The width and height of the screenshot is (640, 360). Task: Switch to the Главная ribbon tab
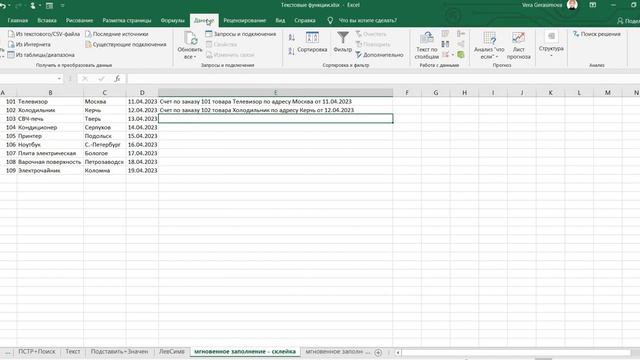click(x=18, y=20)
